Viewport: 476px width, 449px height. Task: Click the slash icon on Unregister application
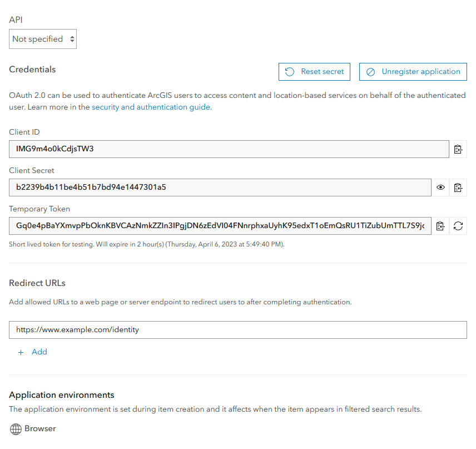click(x=371, y=71)
